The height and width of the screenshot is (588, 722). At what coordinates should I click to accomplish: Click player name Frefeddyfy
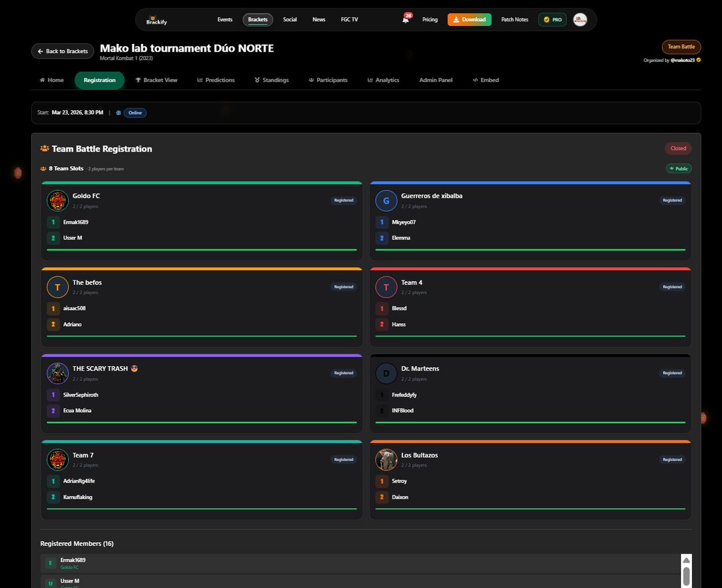click(404, 395)
